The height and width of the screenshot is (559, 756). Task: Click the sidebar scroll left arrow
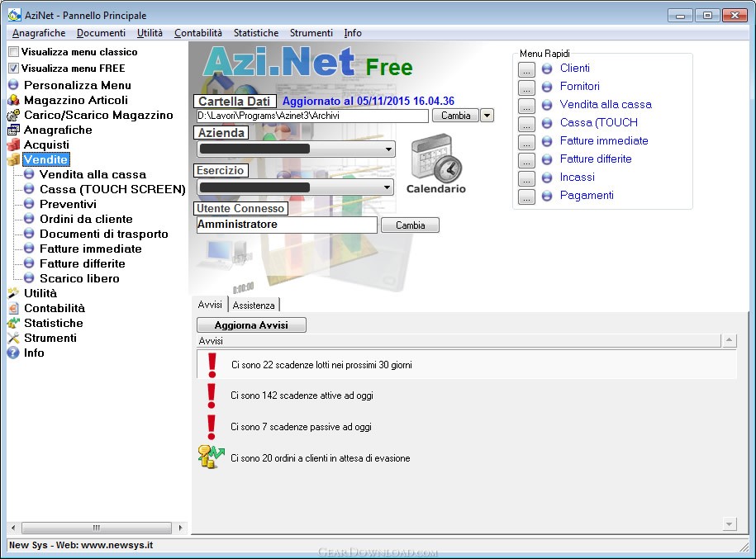tap(13, 528)
